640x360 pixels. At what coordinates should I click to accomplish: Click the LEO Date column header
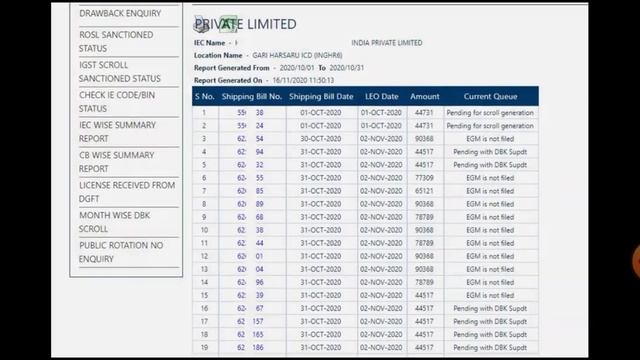coord(382,97)
